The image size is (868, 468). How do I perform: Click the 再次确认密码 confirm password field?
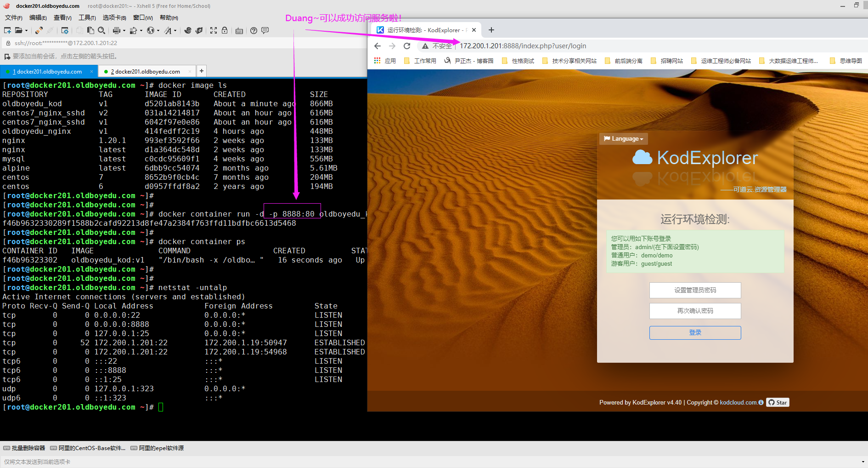pos(695,311)
